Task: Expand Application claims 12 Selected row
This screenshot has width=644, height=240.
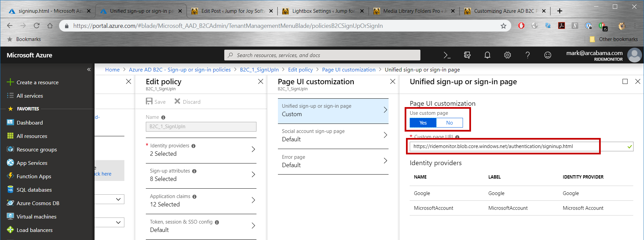Action: click(x=201, y=201)
